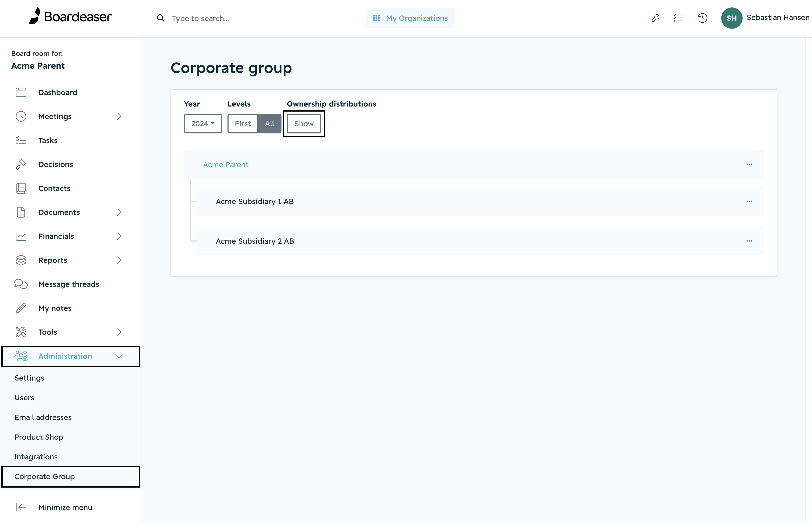Select Corporate Group in the sidebar

coord(71,476)
